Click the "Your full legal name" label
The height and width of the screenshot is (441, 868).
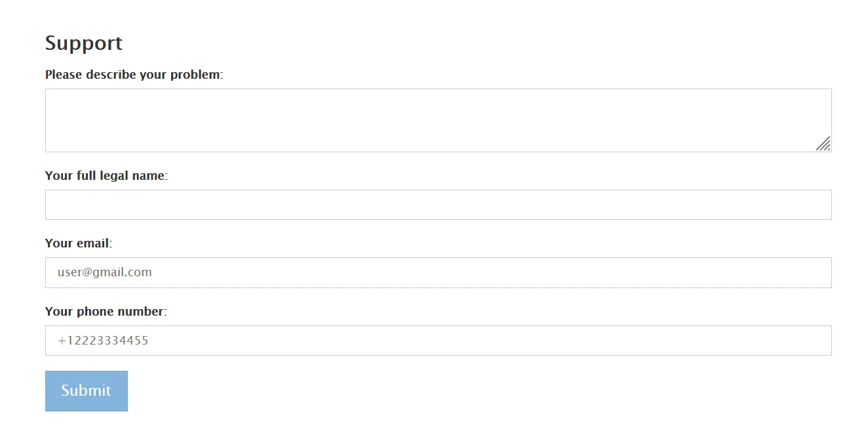[x=106, y=176]
